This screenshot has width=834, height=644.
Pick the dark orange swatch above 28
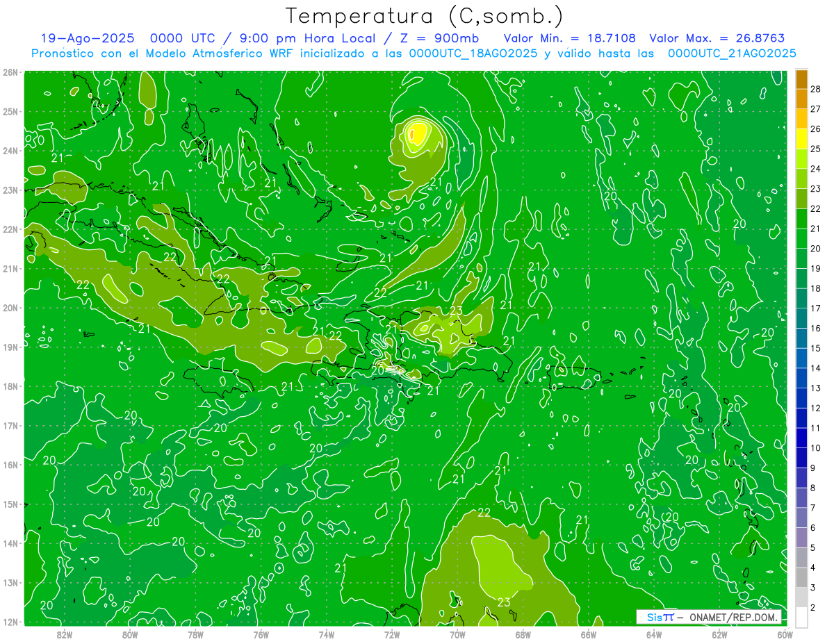[801, 79]
